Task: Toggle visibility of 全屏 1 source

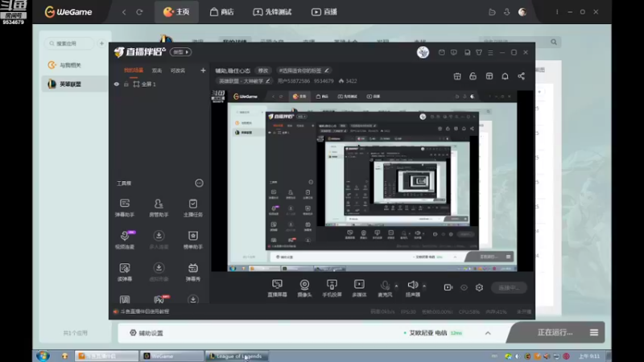Action: pos(116,84)
